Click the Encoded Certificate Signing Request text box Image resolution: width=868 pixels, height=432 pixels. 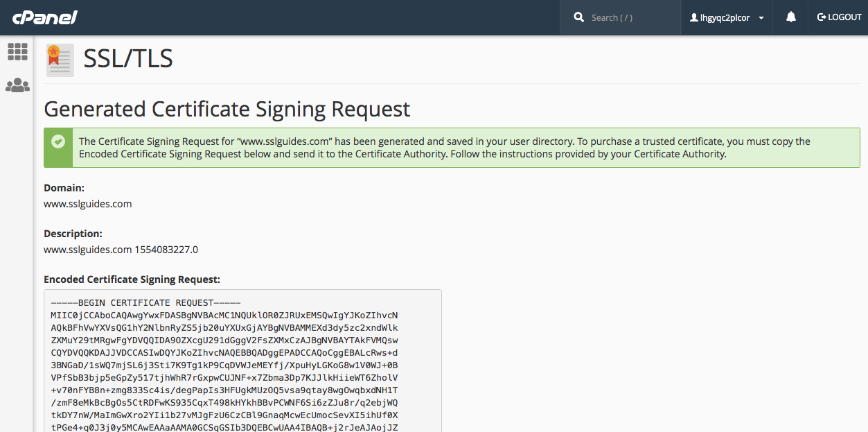point(242,361)
